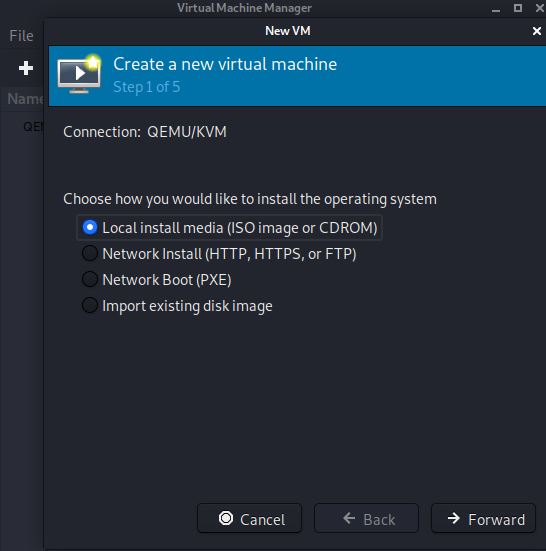Image resolution: width=546 pixels, height=551 pixels.
Task: Click the Cancel button's circle icon
Action: [x=226, y=518]
